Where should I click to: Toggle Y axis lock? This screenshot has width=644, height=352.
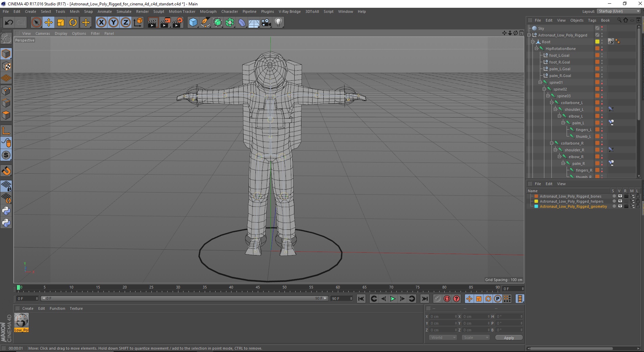[114, 23]
